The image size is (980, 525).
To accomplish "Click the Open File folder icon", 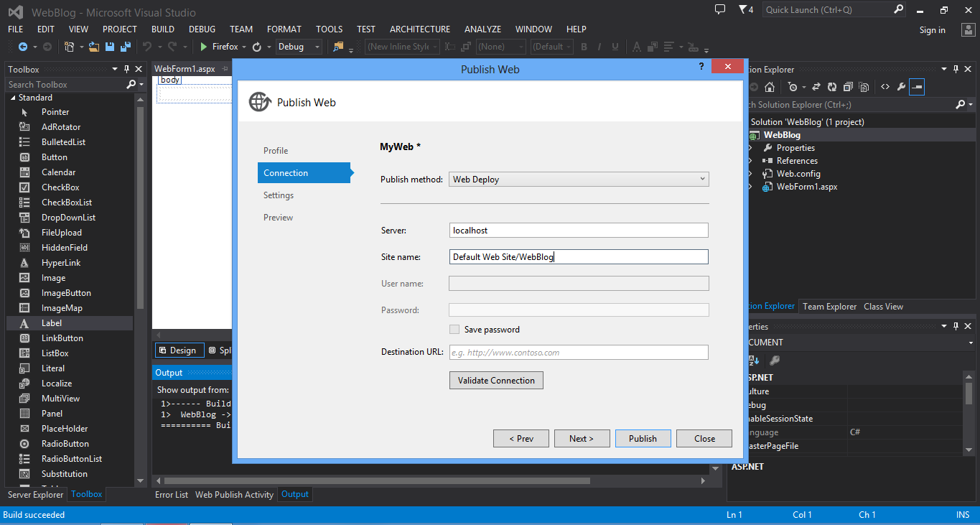I will tap(95, 47).
